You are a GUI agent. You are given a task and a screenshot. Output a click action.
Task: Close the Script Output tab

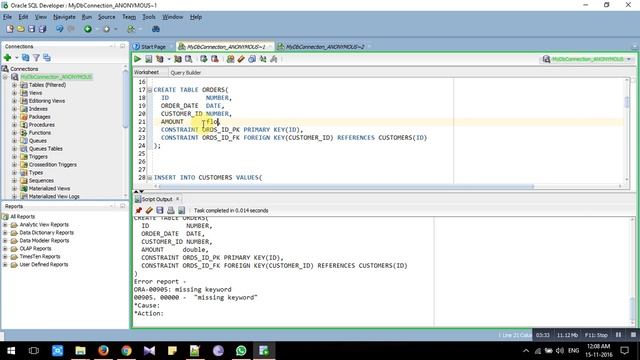point(178,199)
